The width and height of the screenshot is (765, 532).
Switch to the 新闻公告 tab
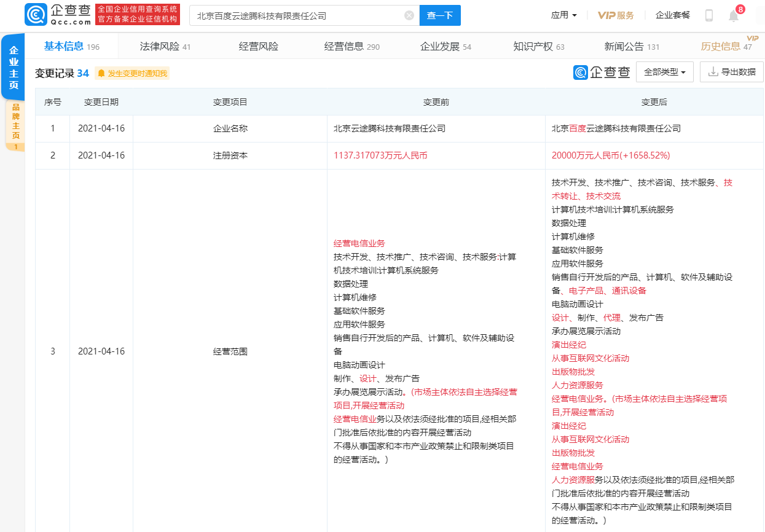point(632,47)
